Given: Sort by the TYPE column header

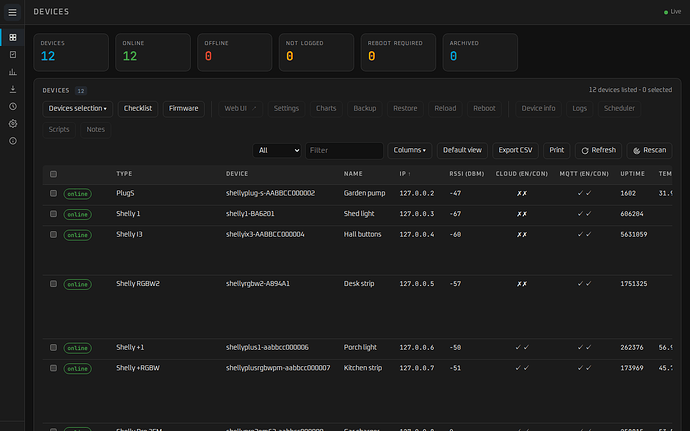Looking at the screenshot, I should coord(124,174).
